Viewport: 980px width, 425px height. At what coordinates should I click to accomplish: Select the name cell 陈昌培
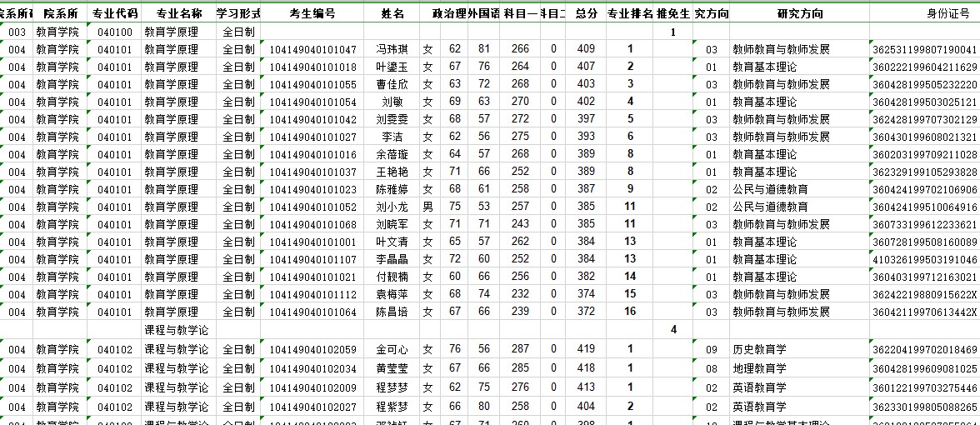[x=392, y=312]
